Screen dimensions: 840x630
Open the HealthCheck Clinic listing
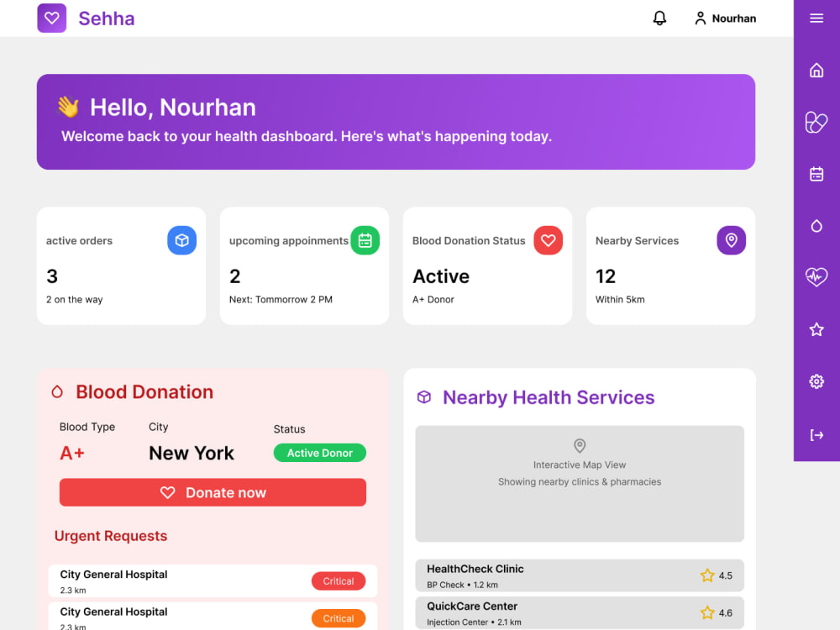580,575
